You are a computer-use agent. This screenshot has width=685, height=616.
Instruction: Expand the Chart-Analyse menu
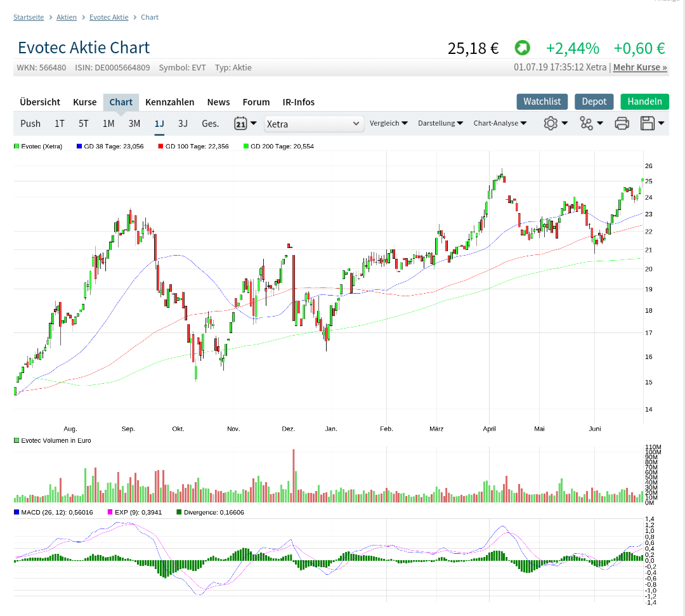[x=500, y=123]
